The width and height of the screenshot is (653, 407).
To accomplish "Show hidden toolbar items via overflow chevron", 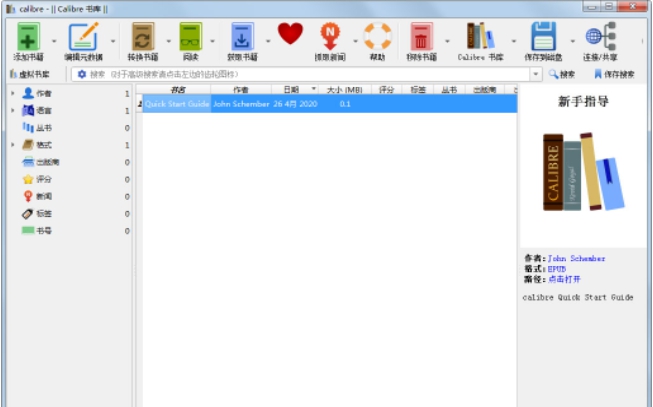I will coord(642,41).
